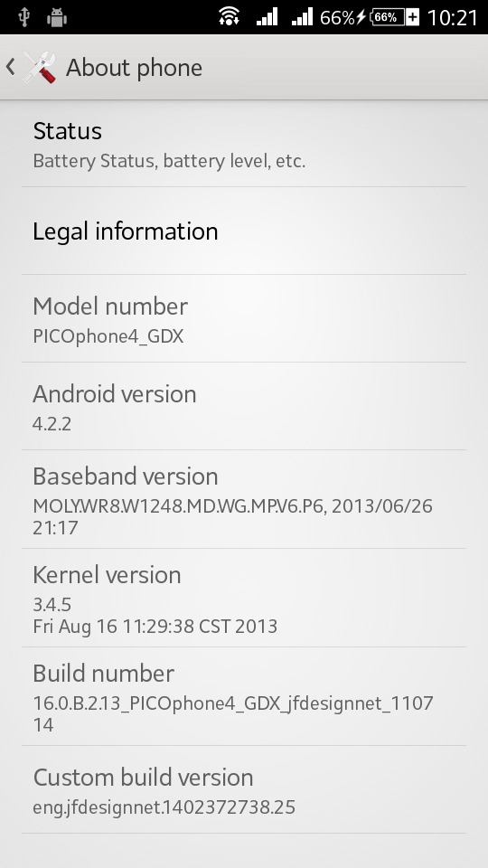Tap the USB connection status icon
488x868 pixels.
(x=23, y=18)
